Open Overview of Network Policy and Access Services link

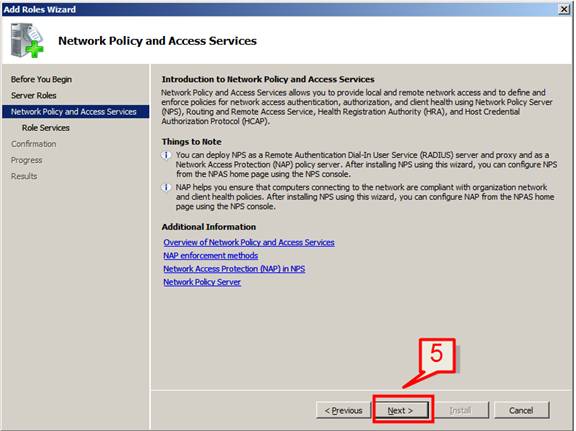coord(249,243)
